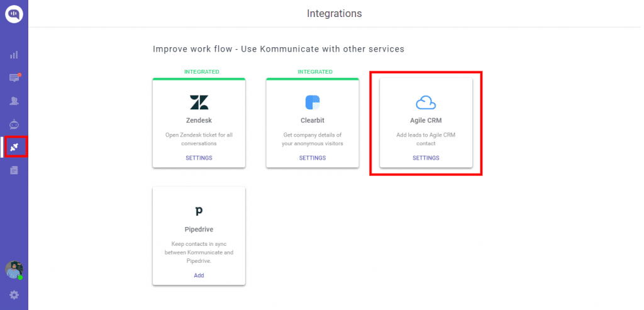
Task: Click Add on the Pipedrive card
Action: [x=199, y=275]
